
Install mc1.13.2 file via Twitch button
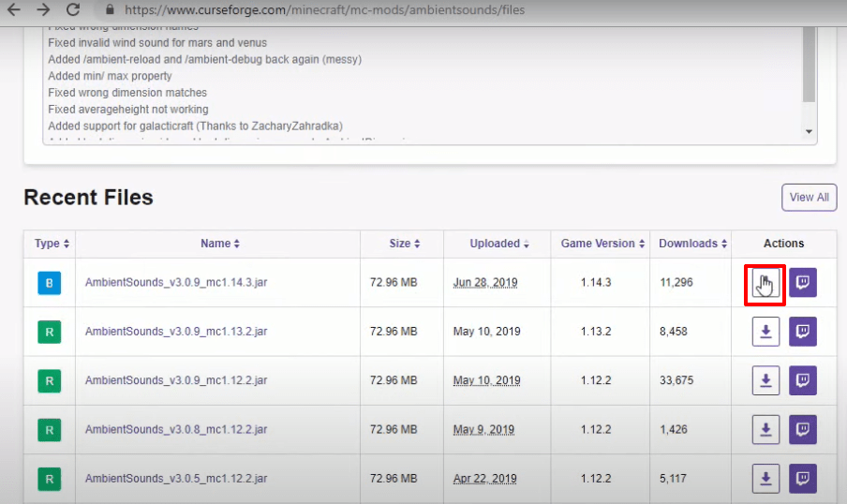click(x=803, y=332)
